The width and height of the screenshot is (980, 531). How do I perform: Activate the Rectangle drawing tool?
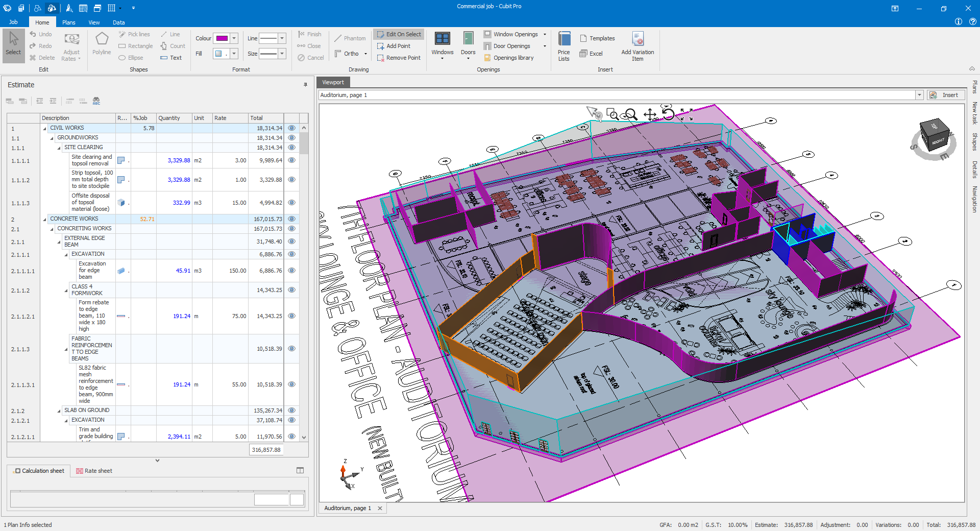pyautogui.click(x=135, y=45)
